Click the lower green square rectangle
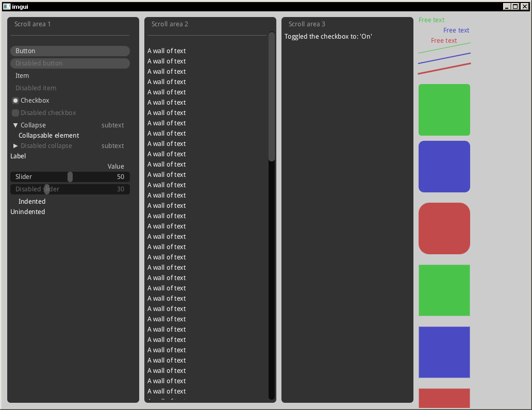The image size is (532, 410). tap(444, 290)
